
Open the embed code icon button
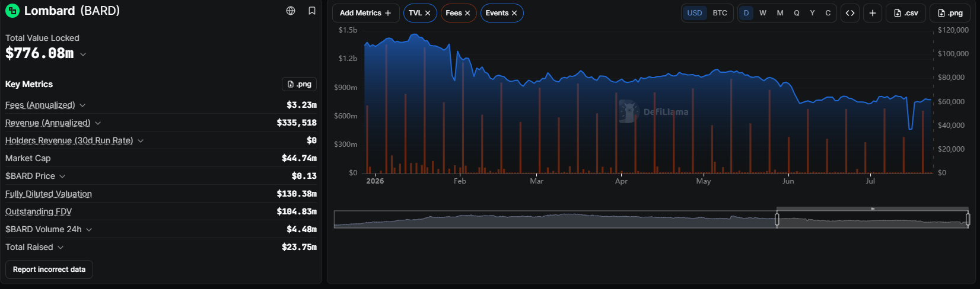(x=850, y=13)
